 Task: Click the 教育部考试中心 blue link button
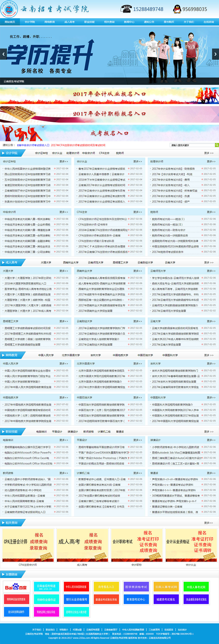[x=136, y=599]
